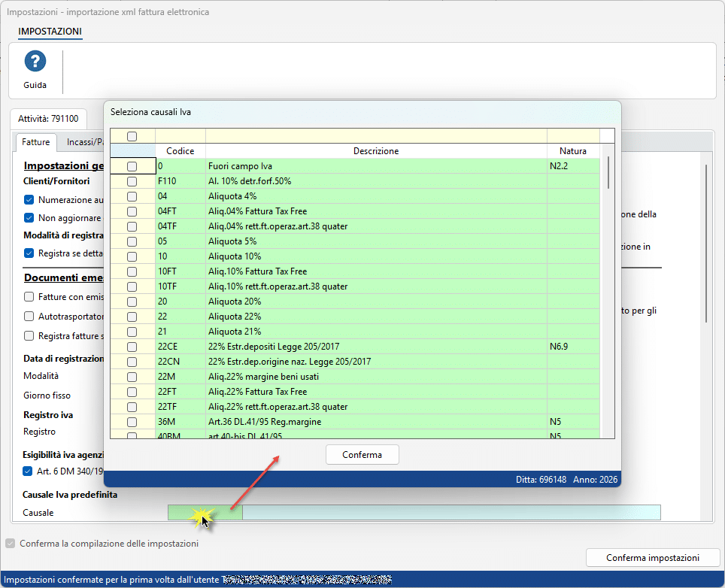Viewport: 725px width, 588px height.
Task: Toggle Numerazione automatica checkbox
Action: (29, 200)
